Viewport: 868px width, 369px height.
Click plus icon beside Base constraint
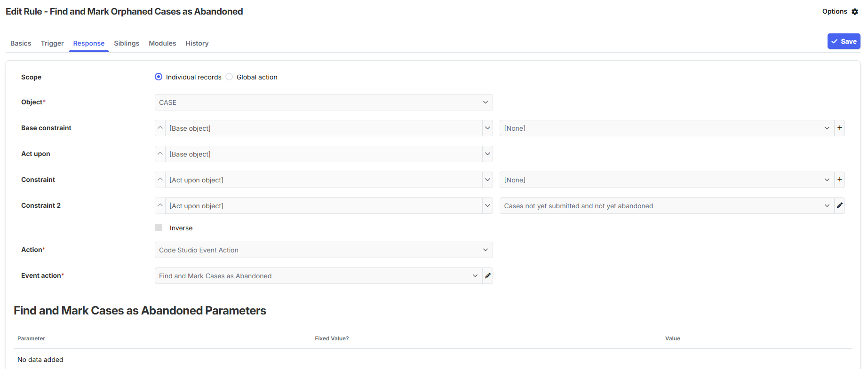(839, 128)
